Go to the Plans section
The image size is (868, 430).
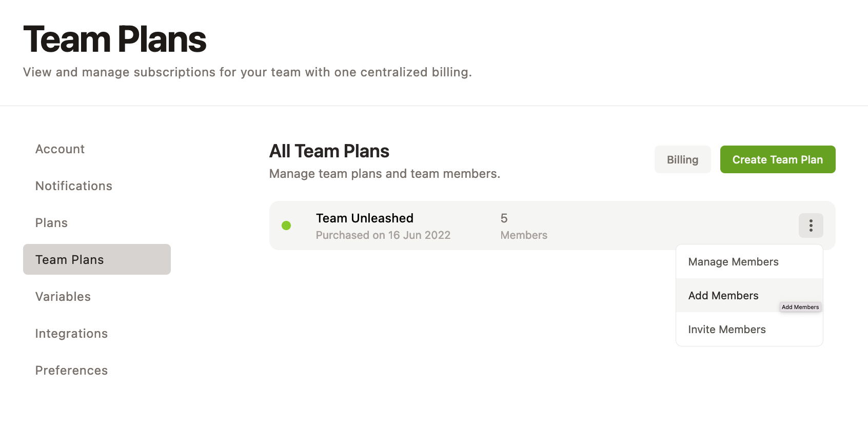pos(51,222)
